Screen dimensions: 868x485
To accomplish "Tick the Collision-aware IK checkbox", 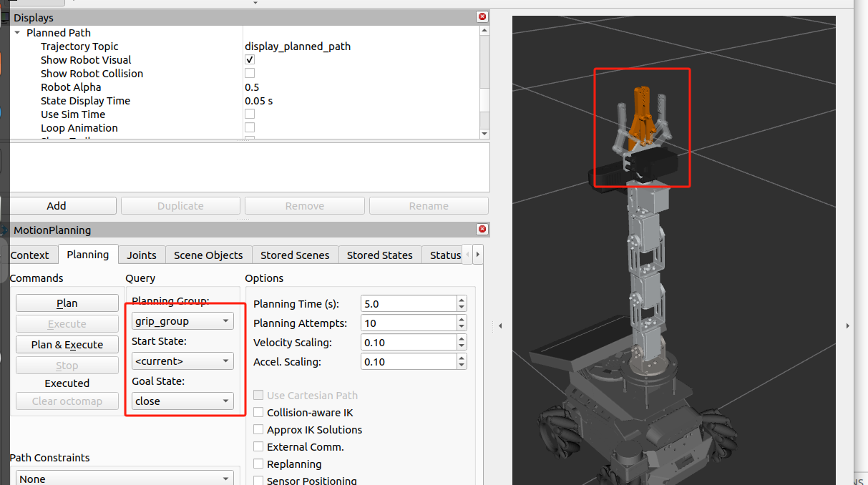I will point(259,412).
